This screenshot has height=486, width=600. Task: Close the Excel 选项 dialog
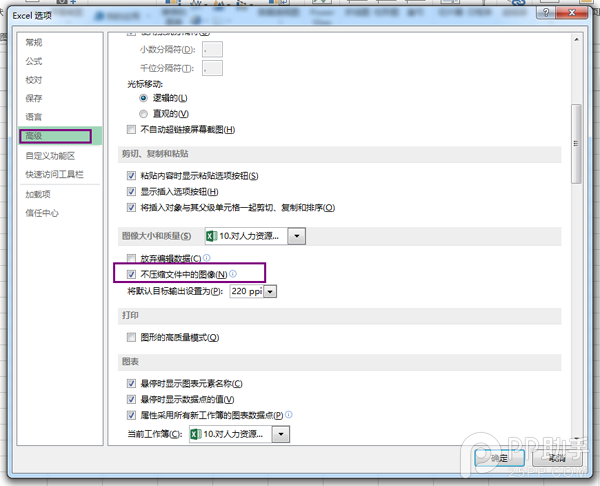point(572,13)
